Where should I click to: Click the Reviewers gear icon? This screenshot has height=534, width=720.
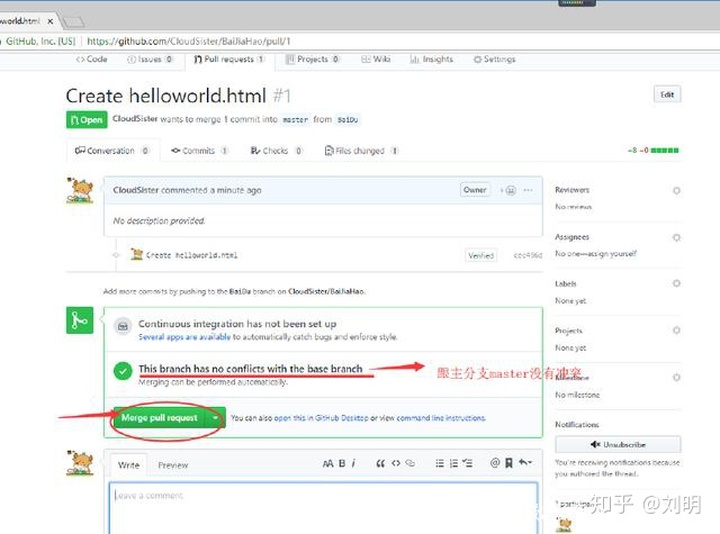pos(676,191)
